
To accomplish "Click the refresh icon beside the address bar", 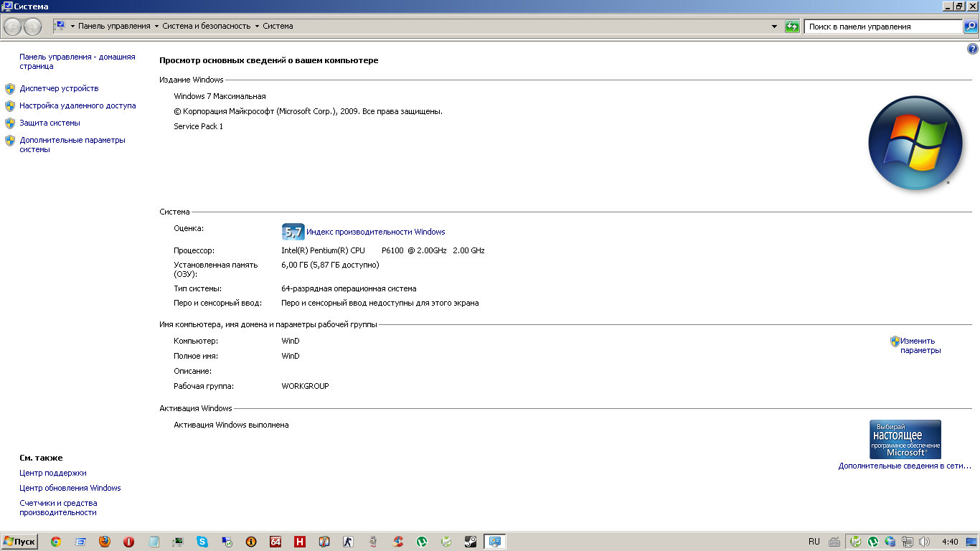I will pos(792,27).
